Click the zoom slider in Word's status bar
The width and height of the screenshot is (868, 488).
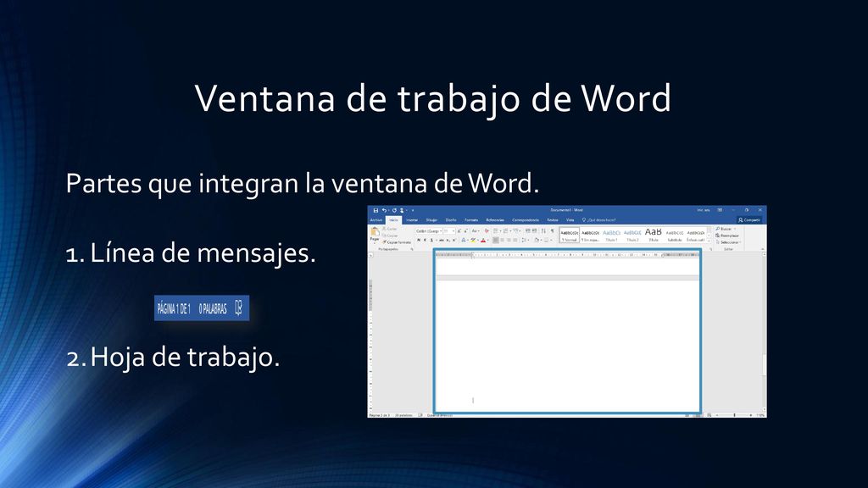click(x=735, y=415)
